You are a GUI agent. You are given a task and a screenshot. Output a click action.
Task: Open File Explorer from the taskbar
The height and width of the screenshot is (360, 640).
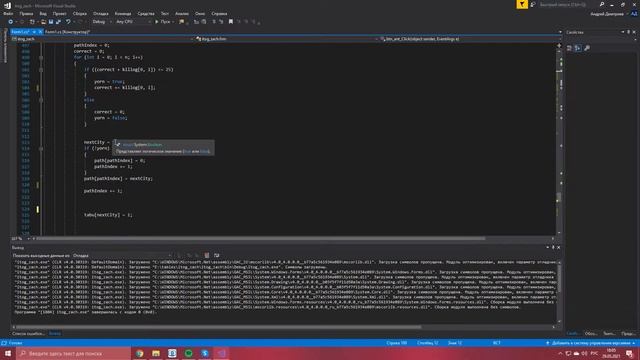(x=156, y=353)
